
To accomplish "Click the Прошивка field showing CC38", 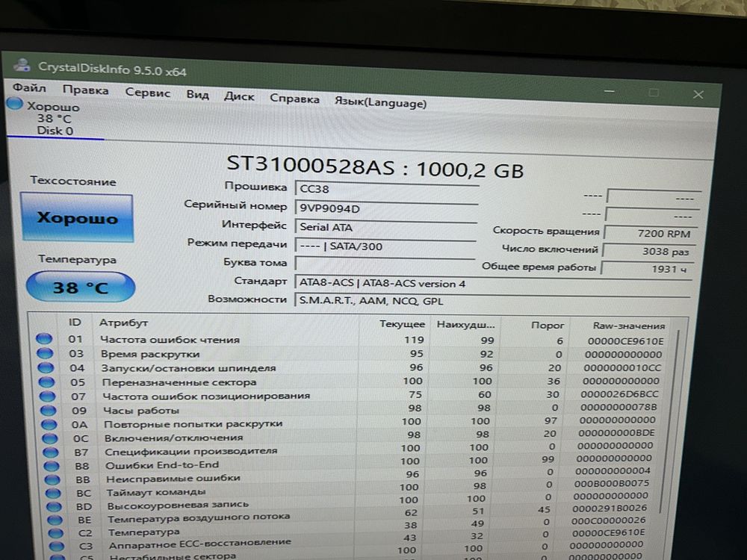I will click(386, 189).
